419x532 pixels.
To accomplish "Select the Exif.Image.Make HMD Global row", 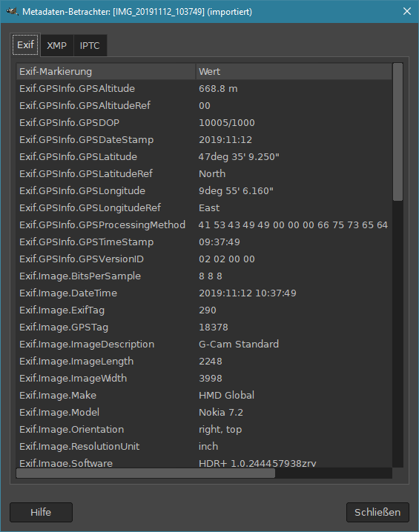I will (204, 395).
